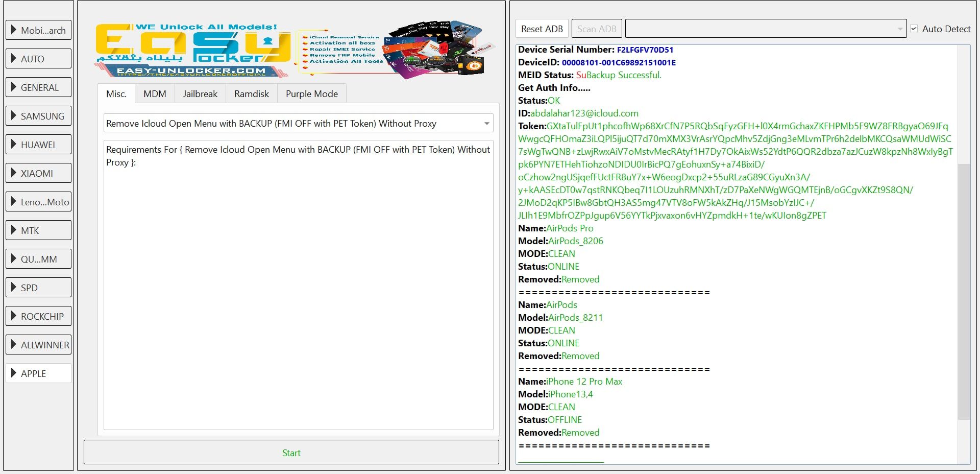Click the MEID Status SuBackup Successful line
980x474 pixels.
(x=590, y=75)
